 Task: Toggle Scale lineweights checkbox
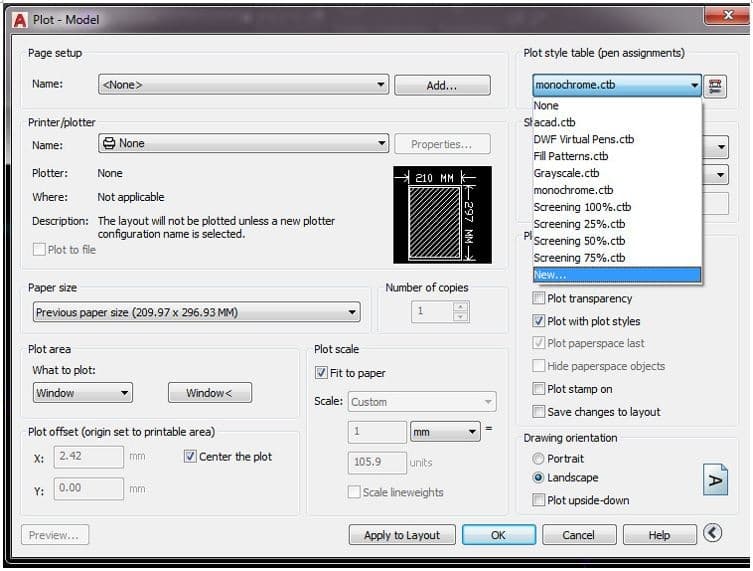[354, 492]
